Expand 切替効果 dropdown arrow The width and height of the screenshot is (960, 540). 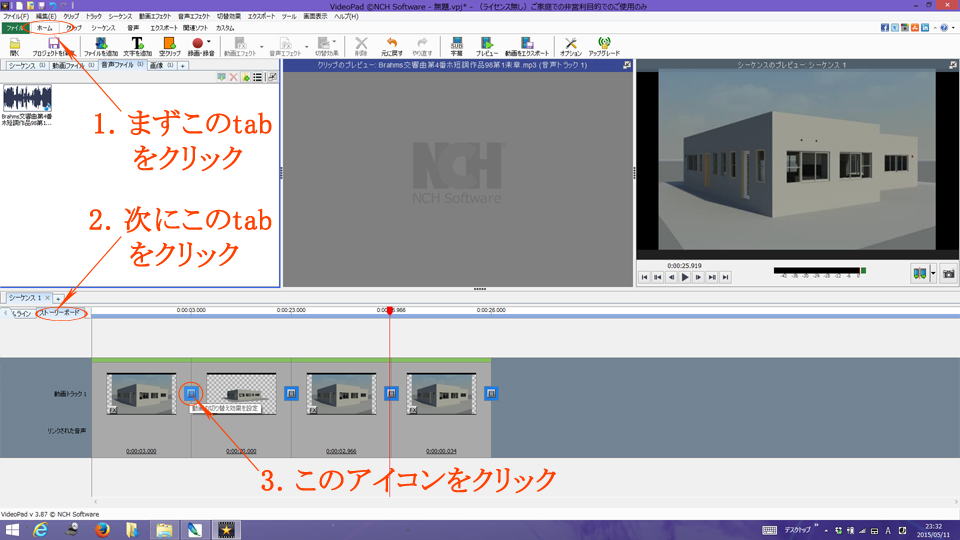point(334,42)
